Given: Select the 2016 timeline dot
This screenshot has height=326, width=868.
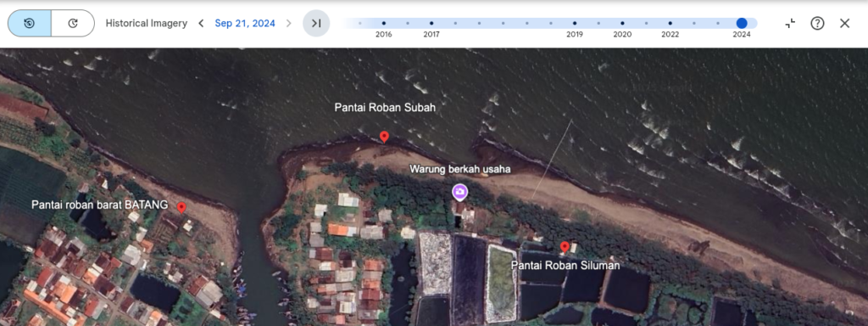Looking at the screenshot, I should coord(384,23).
